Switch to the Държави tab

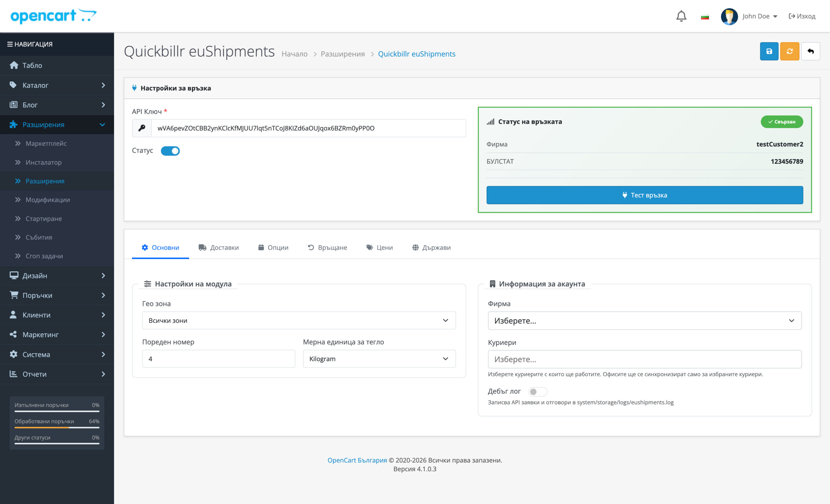click(431, 247)
